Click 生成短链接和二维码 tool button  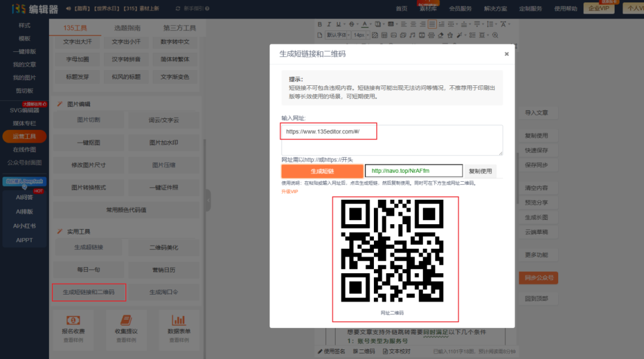point(89,292)
